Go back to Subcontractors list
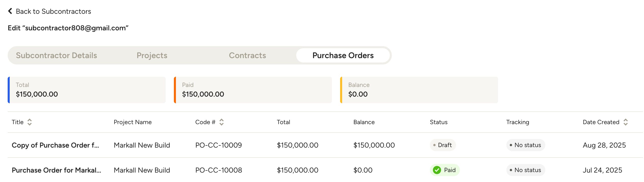Screen dimensions: 644x182 point(53,11)
